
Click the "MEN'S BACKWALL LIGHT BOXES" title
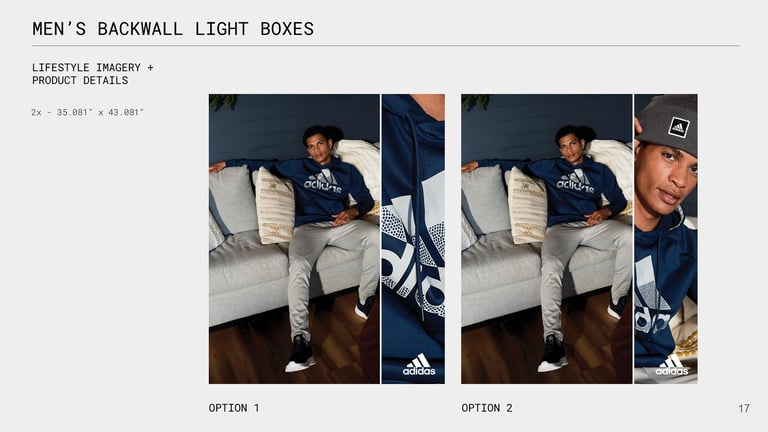pos(173,29)
